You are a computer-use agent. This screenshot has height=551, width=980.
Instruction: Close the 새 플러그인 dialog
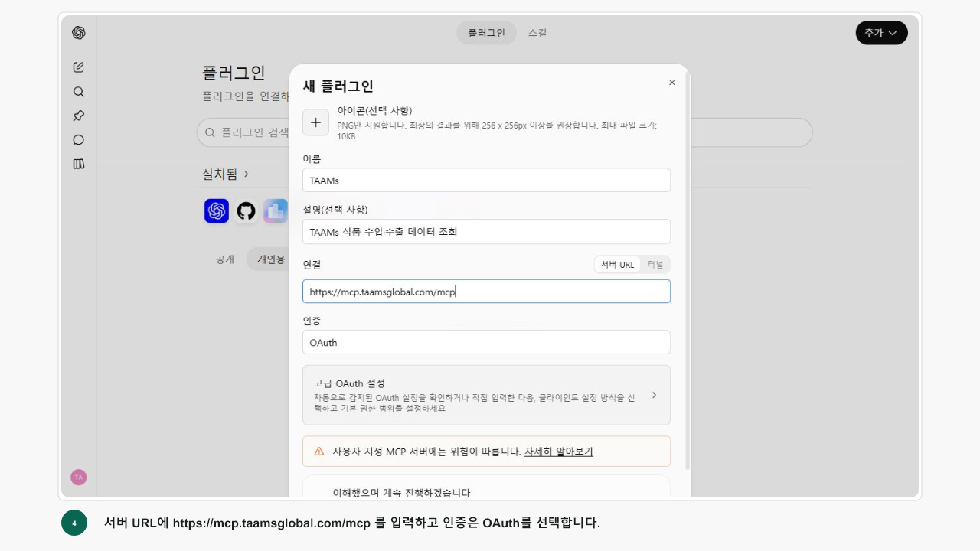tap(672, 83)
